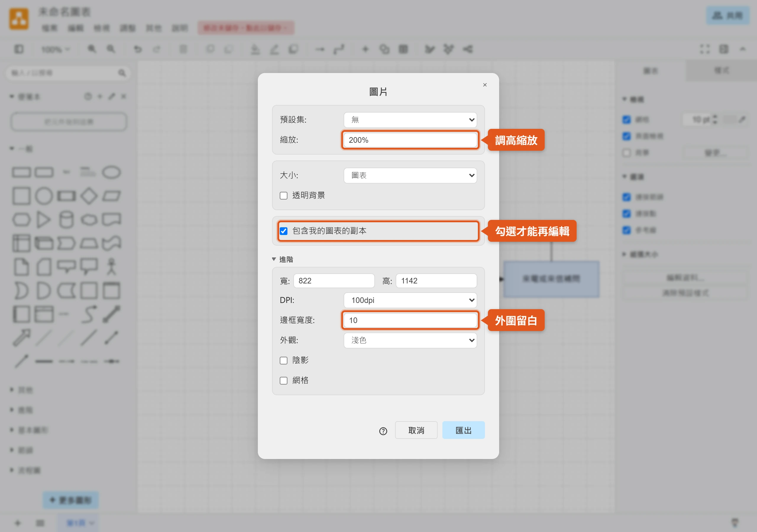Click the 取消 button
757x532 pixels.
(x=416, y=430)
